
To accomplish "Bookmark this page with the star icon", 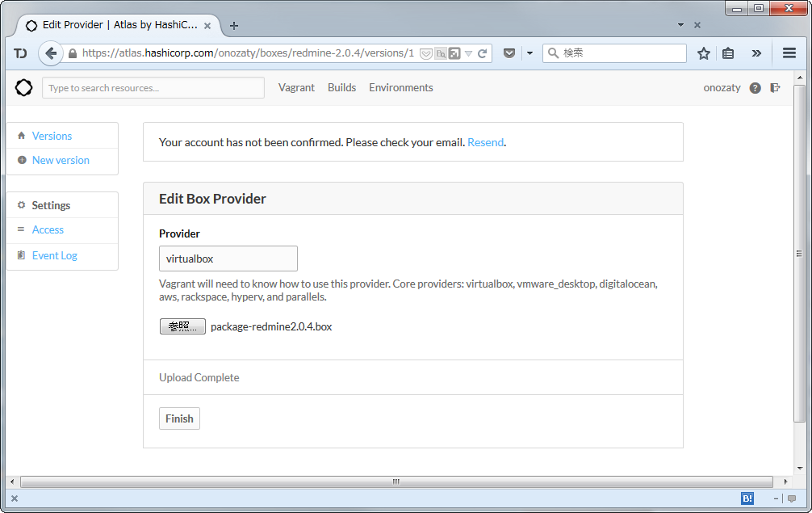I will coord(703,53).
